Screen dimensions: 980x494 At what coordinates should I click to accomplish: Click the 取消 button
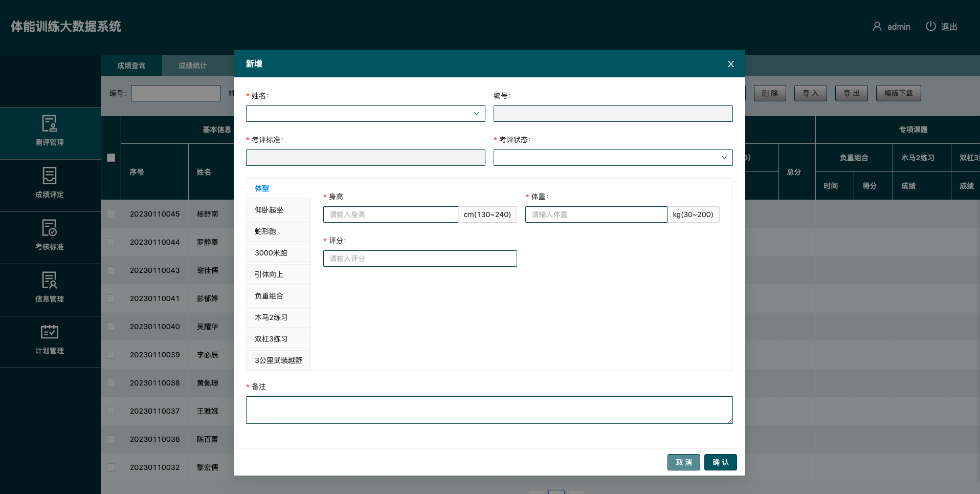(684, 462)
